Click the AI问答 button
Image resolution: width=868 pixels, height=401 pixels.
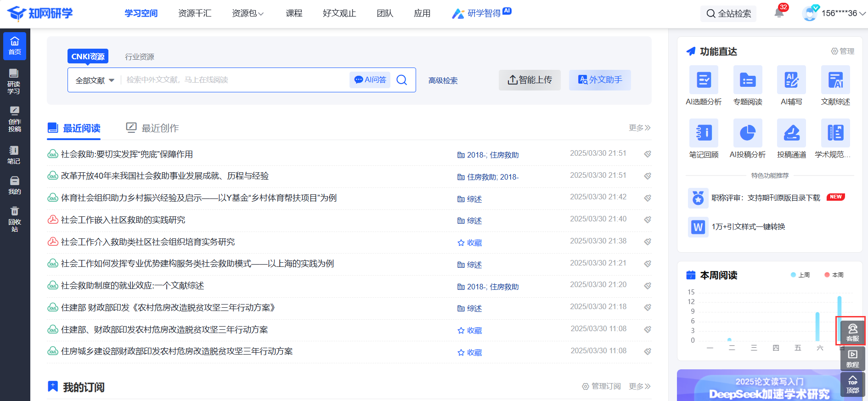pos(370,80)
